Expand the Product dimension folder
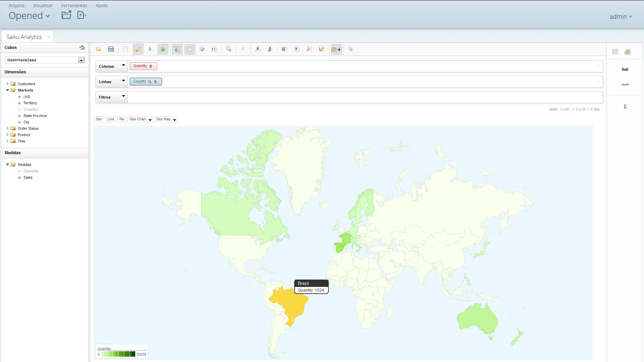Screen dimensions: 644x362 [7, 135]
